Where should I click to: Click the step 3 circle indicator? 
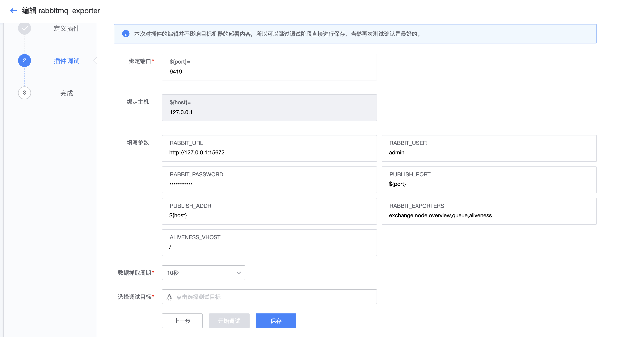[x=25, y=93]
